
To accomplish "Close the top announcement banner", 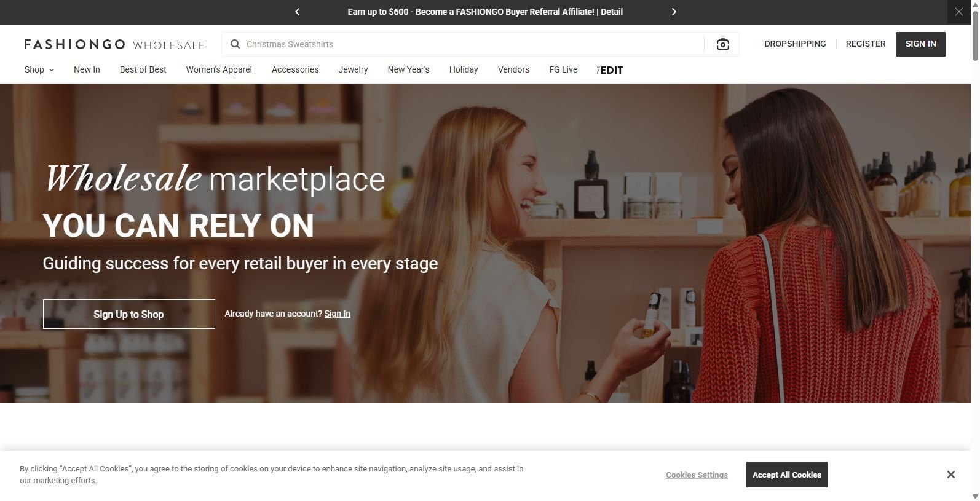I will (x=958, y=12).
